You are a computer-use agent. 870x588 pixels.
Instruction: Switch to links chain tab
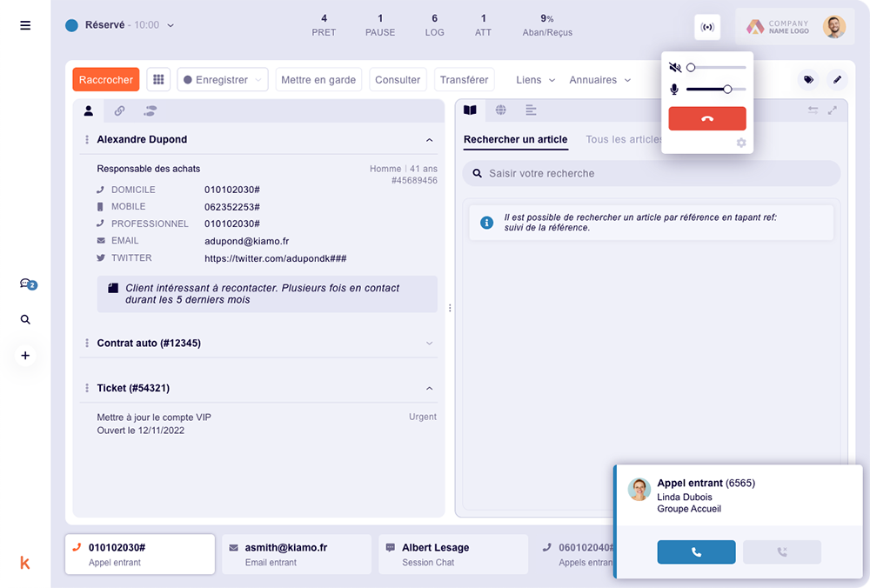tap(119, 111)
